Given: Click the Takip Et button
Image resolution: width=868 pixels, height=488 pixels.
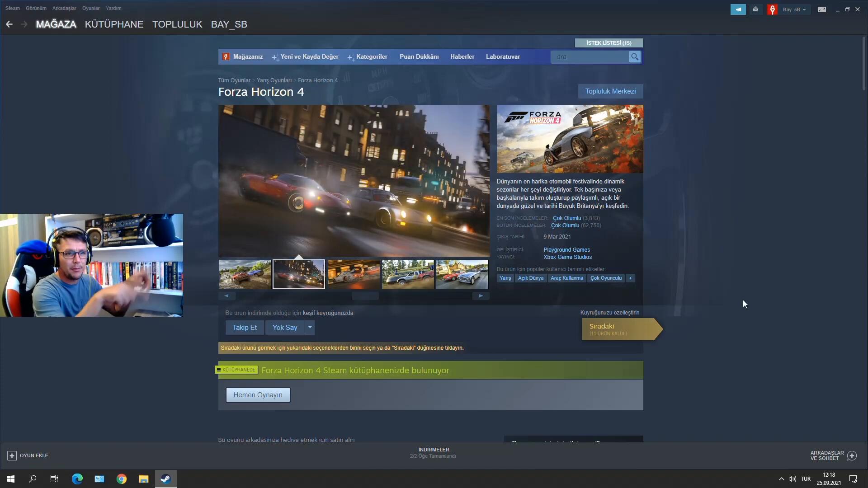Looking at the screenshot, I should pyautogui.click(x=244, y=328).
